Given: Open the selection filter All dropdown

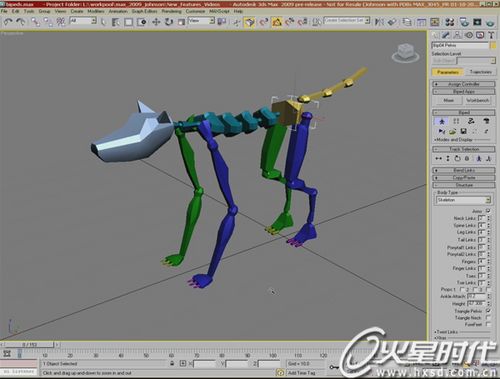Looking at the screenshot, I should [83, 21].
